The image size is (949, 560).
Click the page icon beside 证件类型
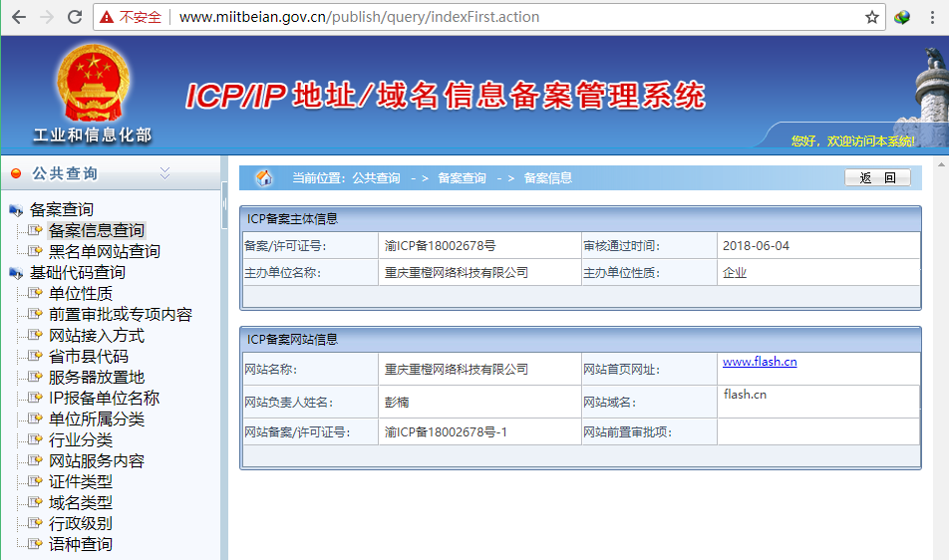(35, 481)
